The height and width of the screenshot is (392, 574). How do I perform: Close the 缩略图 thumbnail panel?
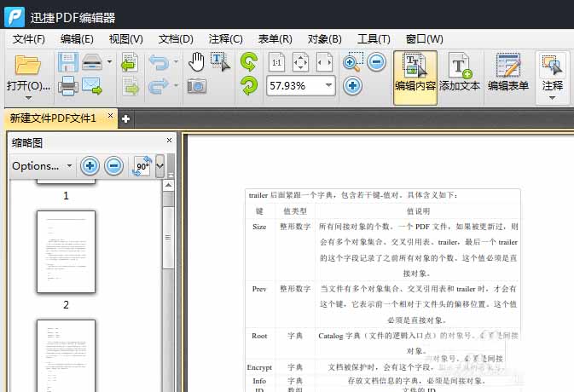pyautogui.click(x=168, y=141)
